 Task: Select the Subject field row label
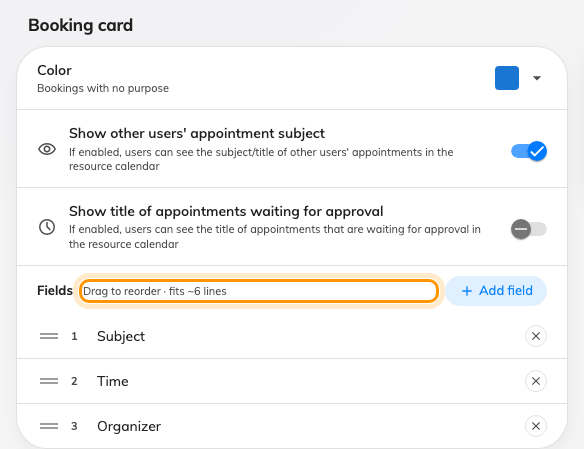121,336
